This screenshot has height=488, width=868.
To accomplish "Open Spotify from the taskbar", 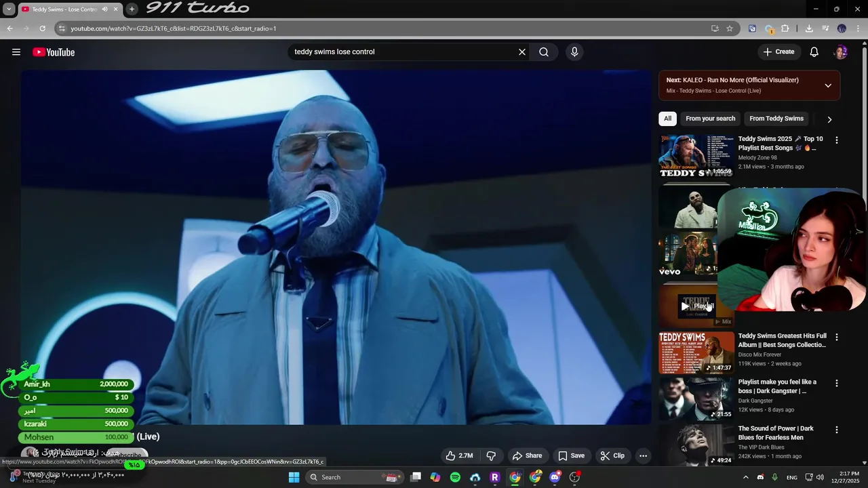I will [x=455, y=477].
